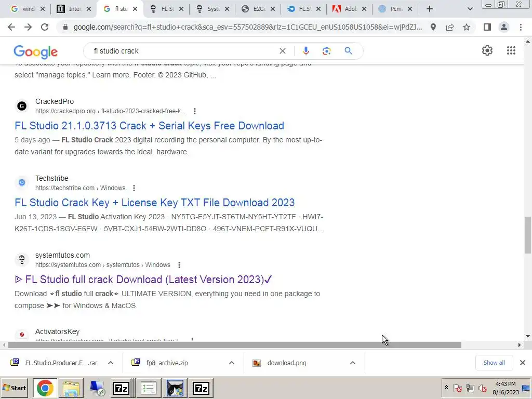The image size is (532, 399).
Task: Open more options for Techstribe result
Action: 134,188
